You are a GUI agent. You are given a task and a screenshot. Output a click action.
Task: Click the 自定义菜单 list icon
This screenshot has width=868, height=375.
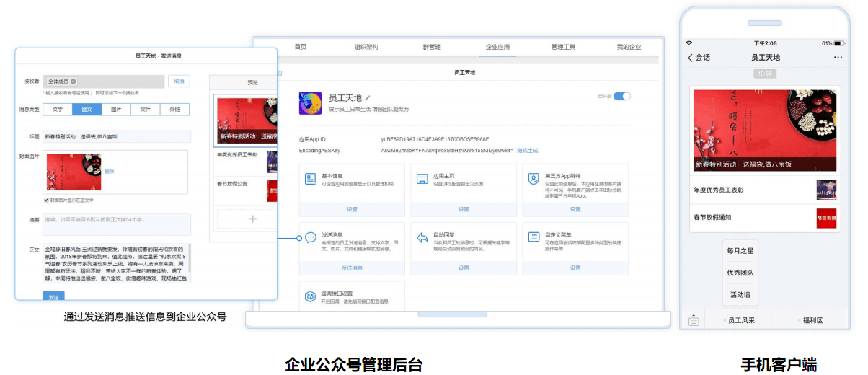[x=533, y=237]
